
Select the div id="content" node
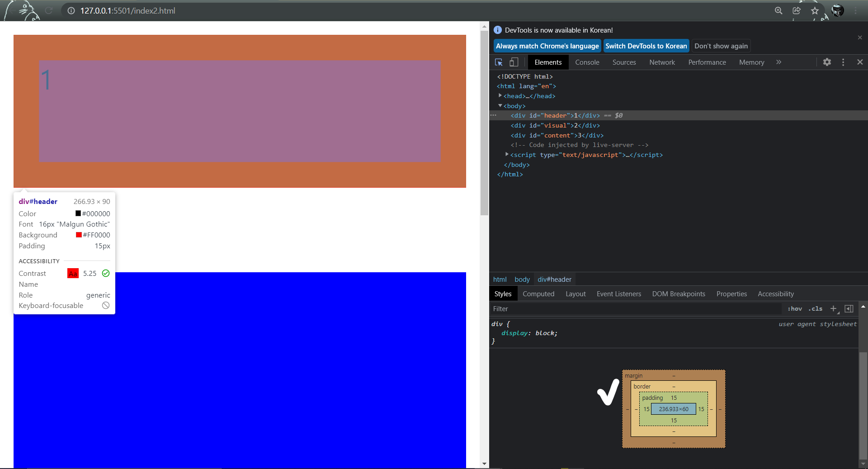click(557, 135)
